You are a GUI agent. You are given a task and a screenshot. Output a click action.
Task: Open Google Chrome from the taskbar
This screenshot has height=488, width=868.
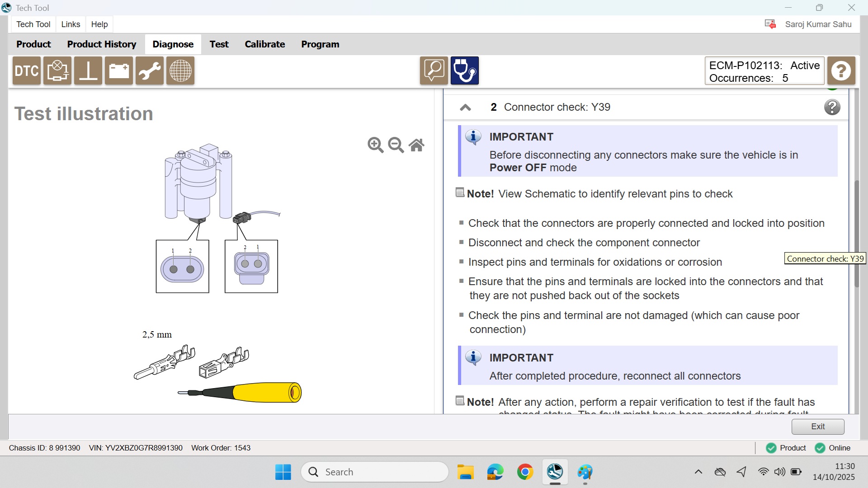coord(525,472)
